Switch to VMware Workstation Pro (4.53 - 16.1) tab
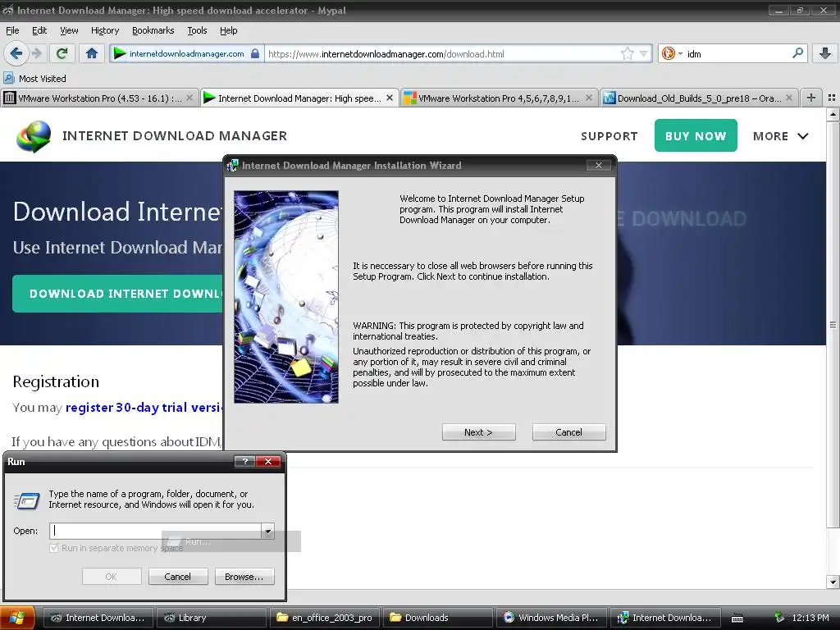 tap(99, 98)
